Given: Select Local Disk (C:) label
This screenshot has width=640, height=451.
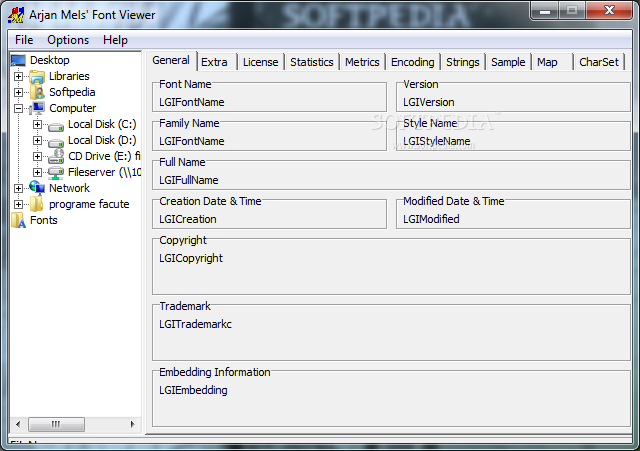Looking at the screenshot, I should point(102,124).
